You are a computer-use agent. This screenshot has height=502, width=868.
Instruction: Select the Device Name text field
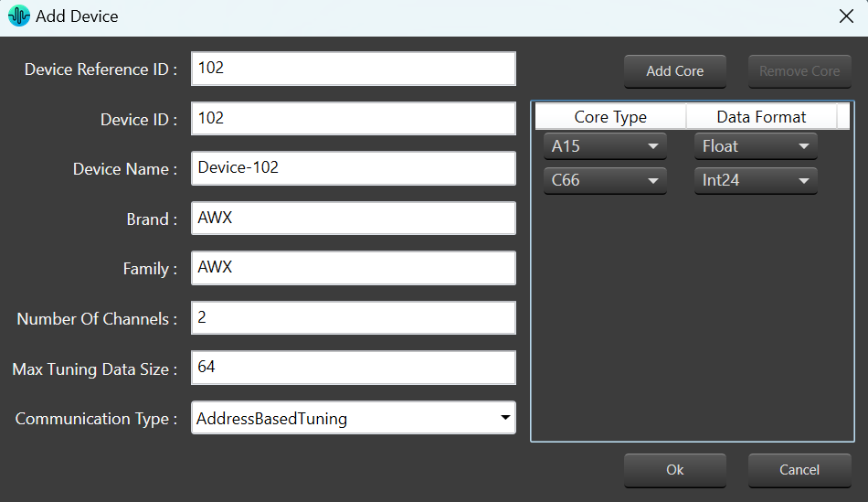[354, 168]
